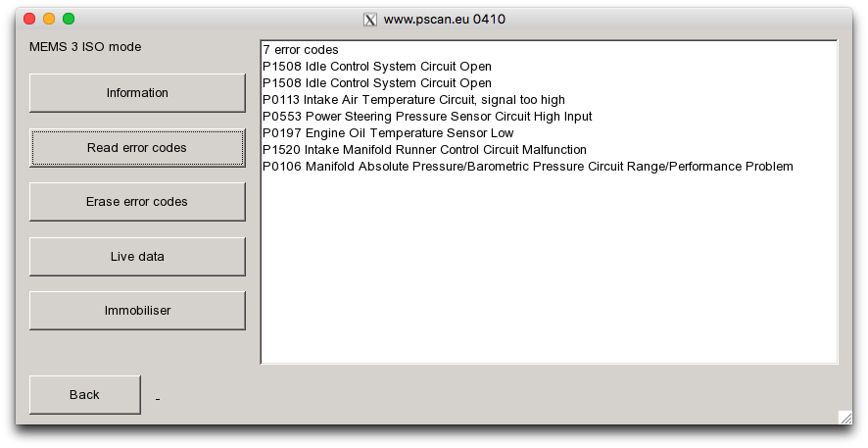Image resolution: width=868 pixels, height=448 pixels.
Task: Close the window with red button
Action: tap(29, 19)
